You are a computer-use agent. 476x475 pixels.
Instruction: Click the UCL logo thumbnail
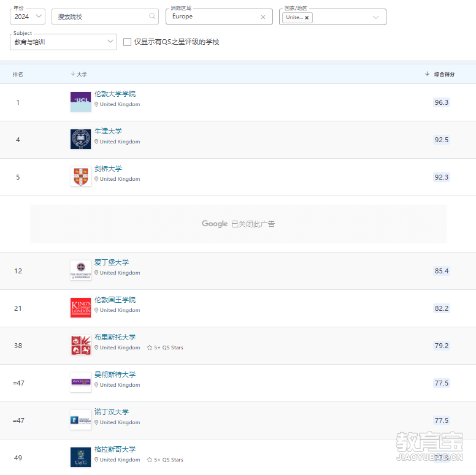[80, 102]
